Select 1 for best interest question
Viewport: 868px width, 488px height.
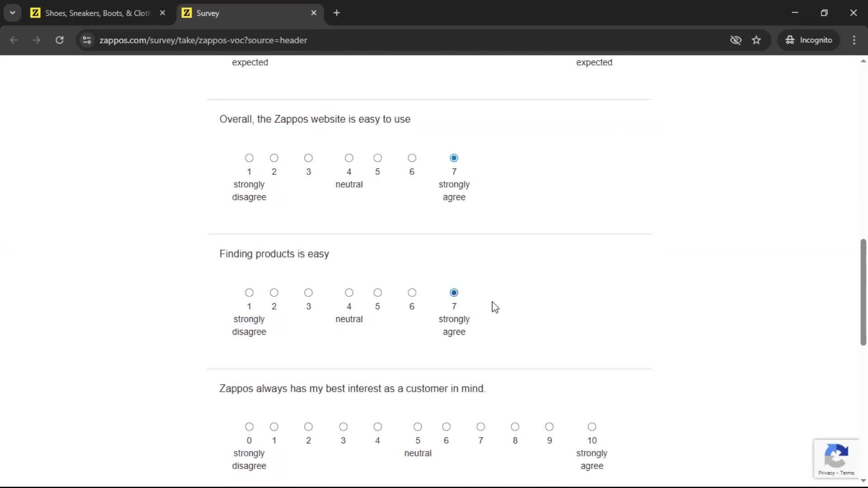(274, 427)
